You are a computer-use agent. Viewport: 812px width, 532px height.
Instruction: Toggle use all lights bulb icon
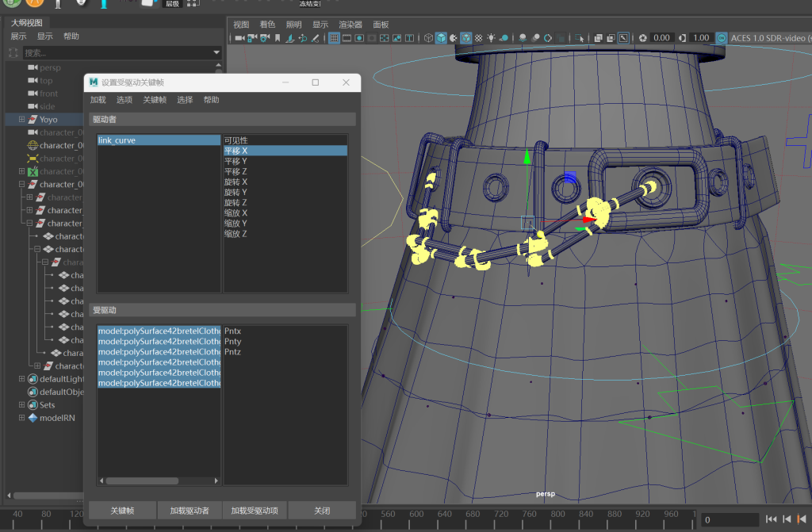click(x=491, y=38)
